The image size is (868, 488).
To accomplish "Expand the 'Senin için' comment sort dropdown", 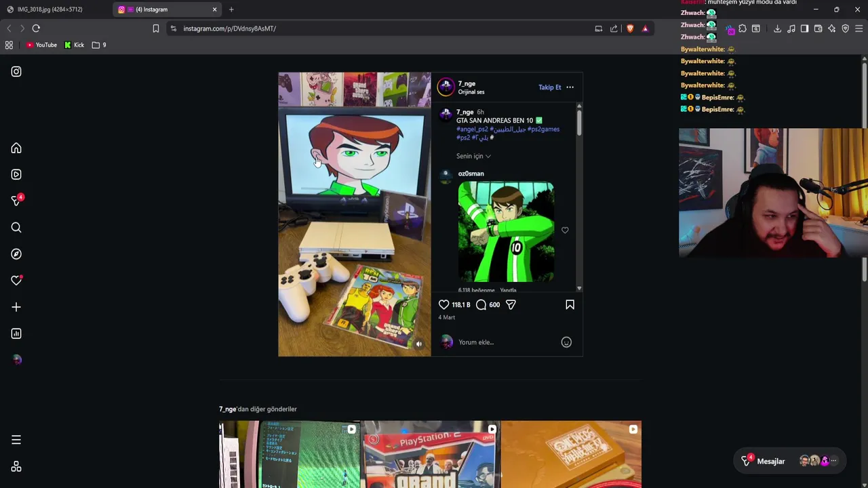I will tap(473, 156).
